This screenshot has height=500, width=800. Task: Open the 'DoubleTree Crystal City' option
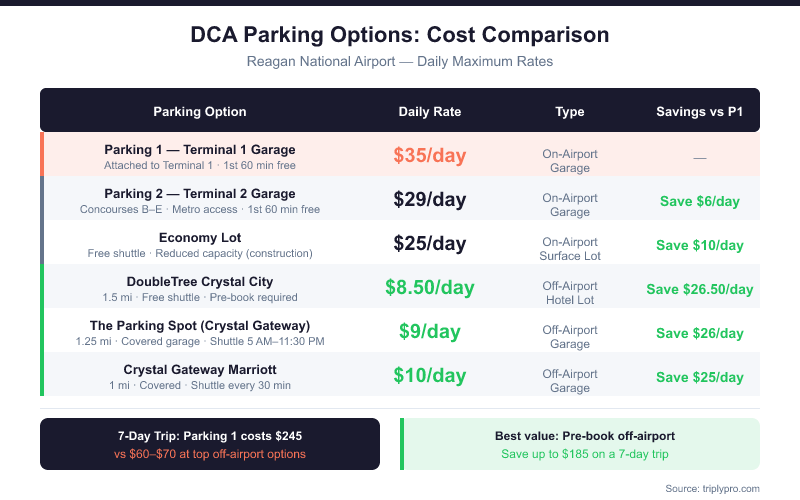coord(200,281)
